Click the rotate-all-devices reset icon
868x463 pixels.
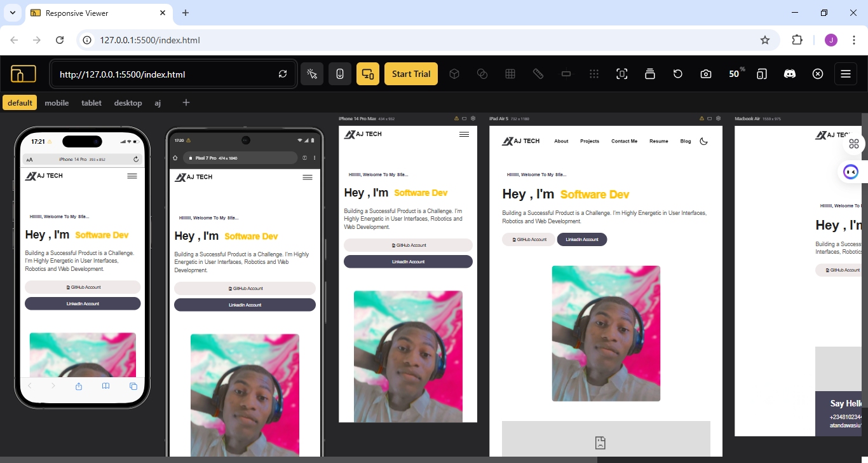click(x=678, y=74)
